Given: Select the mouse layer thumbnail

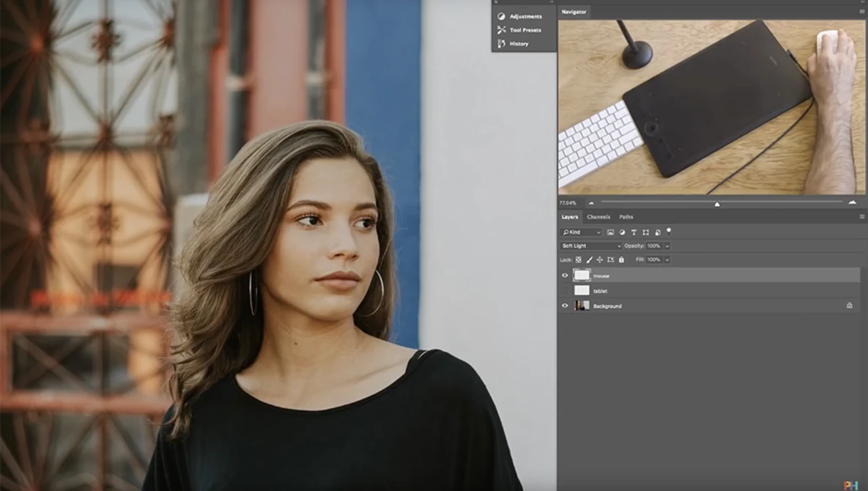Looking at the screenshot, I should [582, 275].
